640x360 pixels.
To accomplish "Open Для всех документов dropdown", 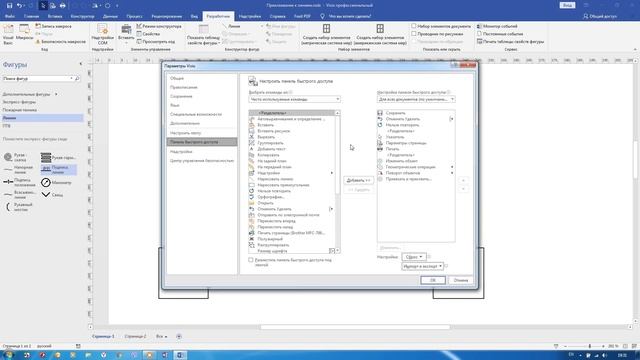I will point(416,99).
